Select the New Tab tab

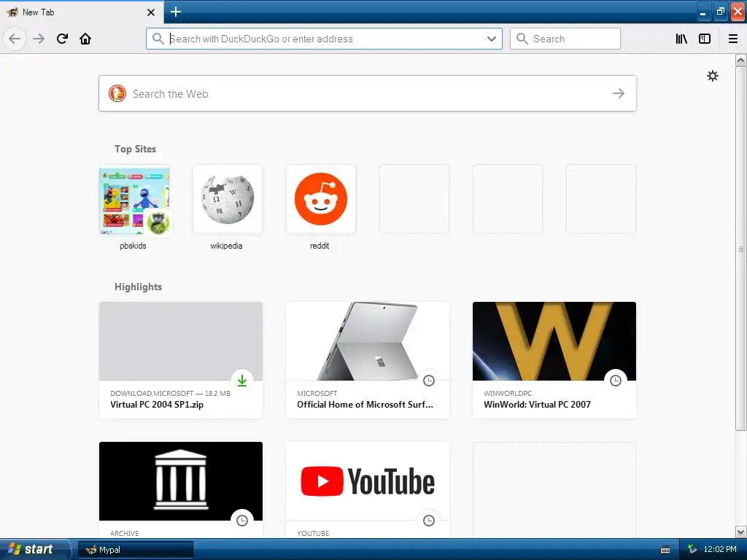click(x=82, y=12)
